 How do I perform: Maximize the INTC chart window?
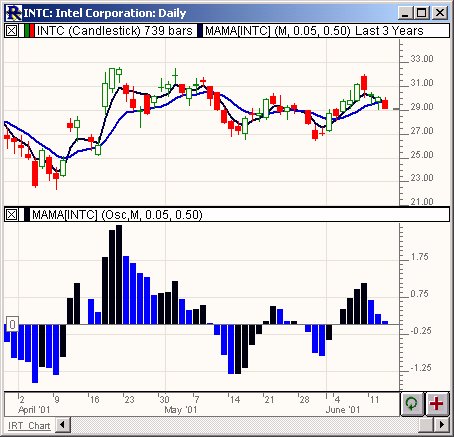click(x=421, y=13)
